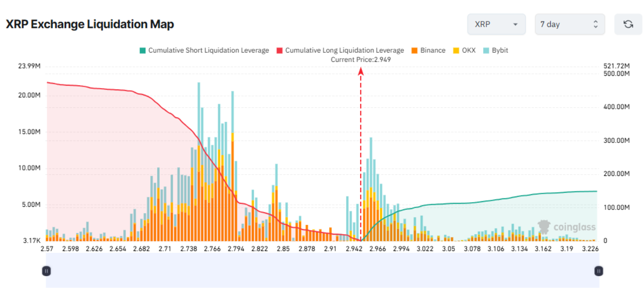Viewport: 644px width, 298px height.
Task: Click the tallest liquidation bar near 2.75
Action: coord(199,163)
